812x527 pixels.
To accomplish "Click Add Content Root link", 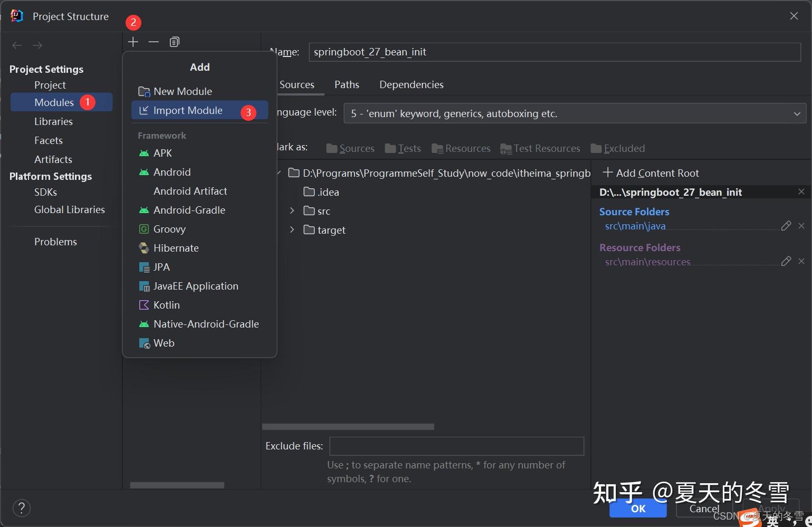I will (x=651, y=173).
